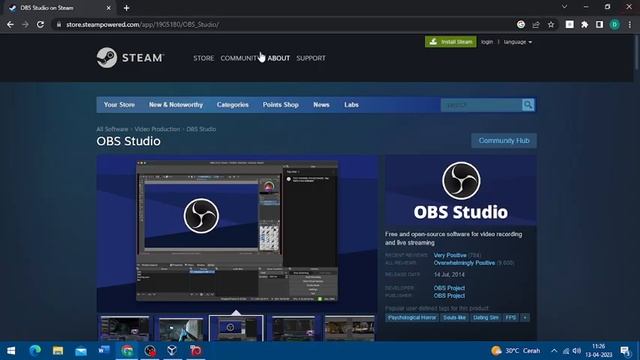
Task: Open the Community Hub button
Action: [x=504, y=141]
